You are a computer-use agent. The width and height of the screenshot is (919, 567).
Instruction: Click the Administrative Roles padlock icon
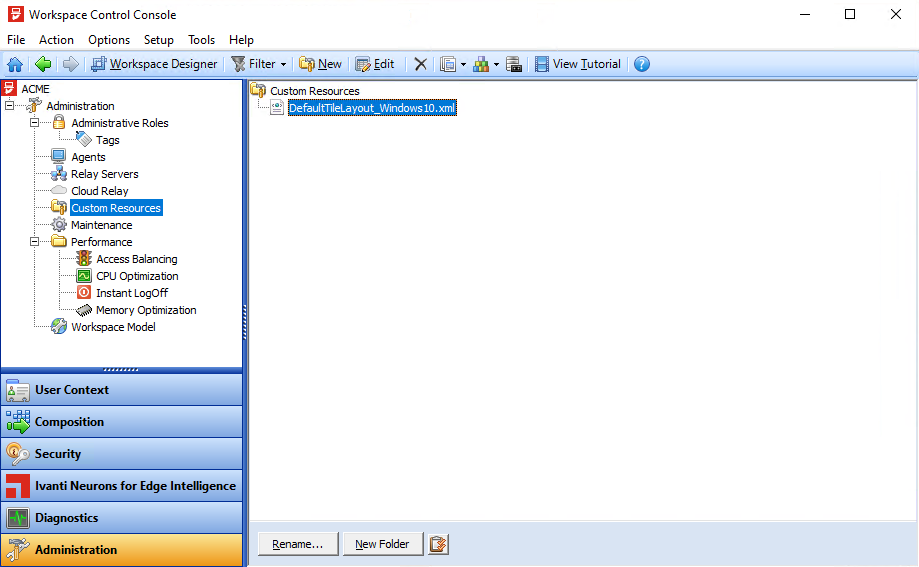pyautogui.click(x=59, y=123)
